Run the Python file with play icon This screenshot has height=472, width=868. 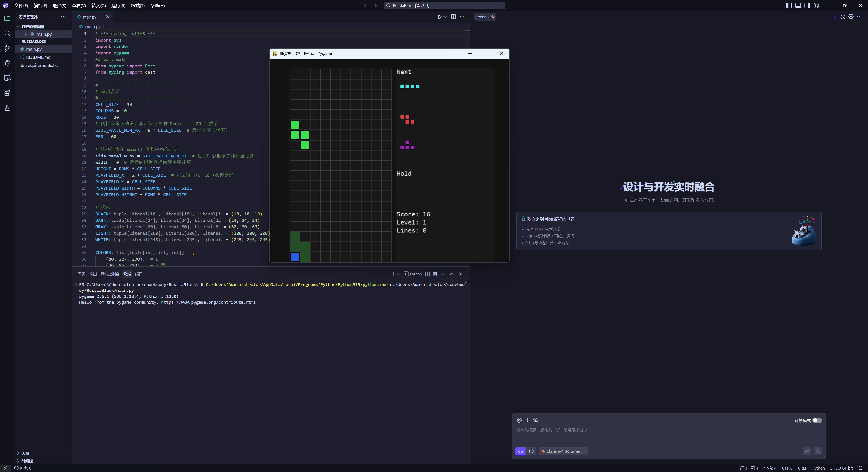coord(439,17)
